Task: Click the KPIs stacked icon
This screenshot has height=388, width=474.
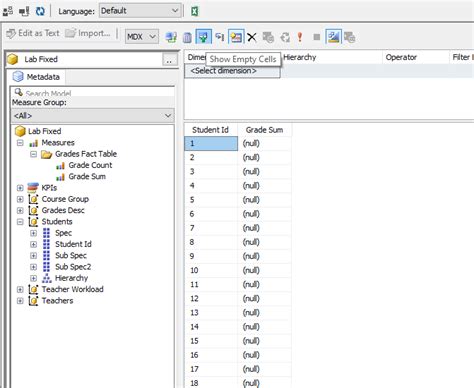Action: pyautogui.click(x=33, y=188)
